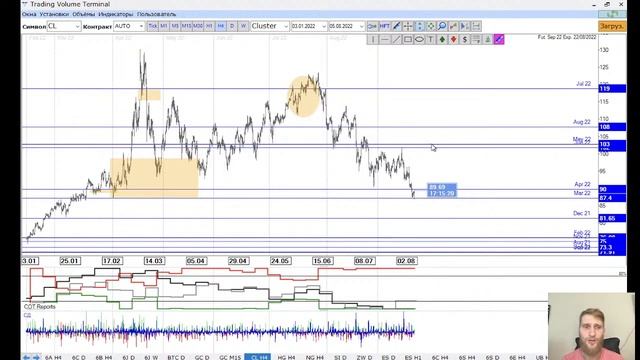Open the Cluster chart type dropdown

[x=270, y=26]
